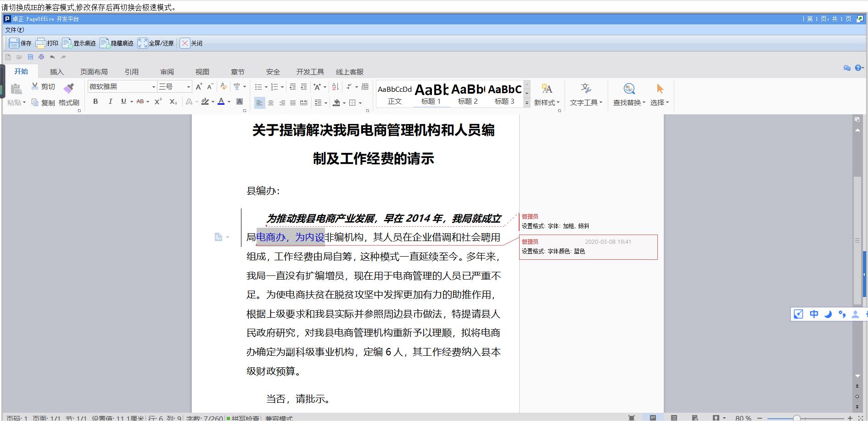Image resolution: width=868 pixels, height=421 pixels.
Task: Click the Save (保存) toolbar button
Action: click(20, 43)
